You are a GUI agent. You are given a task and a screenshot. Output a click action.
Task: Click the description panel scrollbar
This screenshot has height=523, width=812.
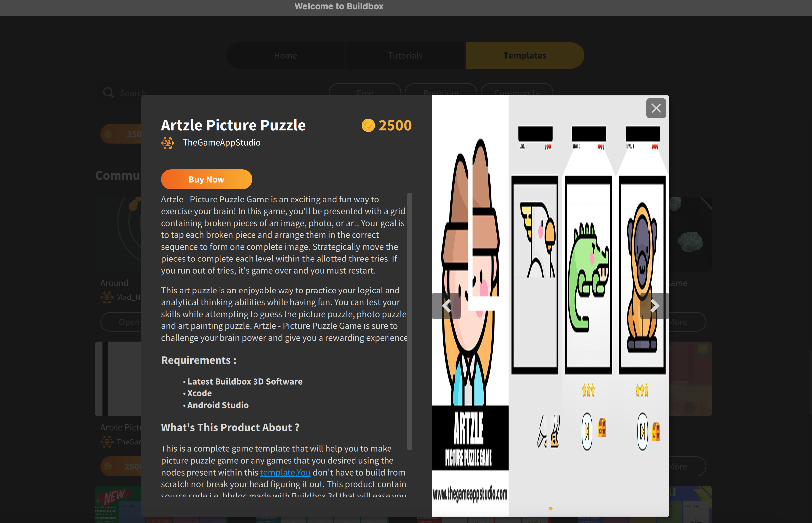410,321
